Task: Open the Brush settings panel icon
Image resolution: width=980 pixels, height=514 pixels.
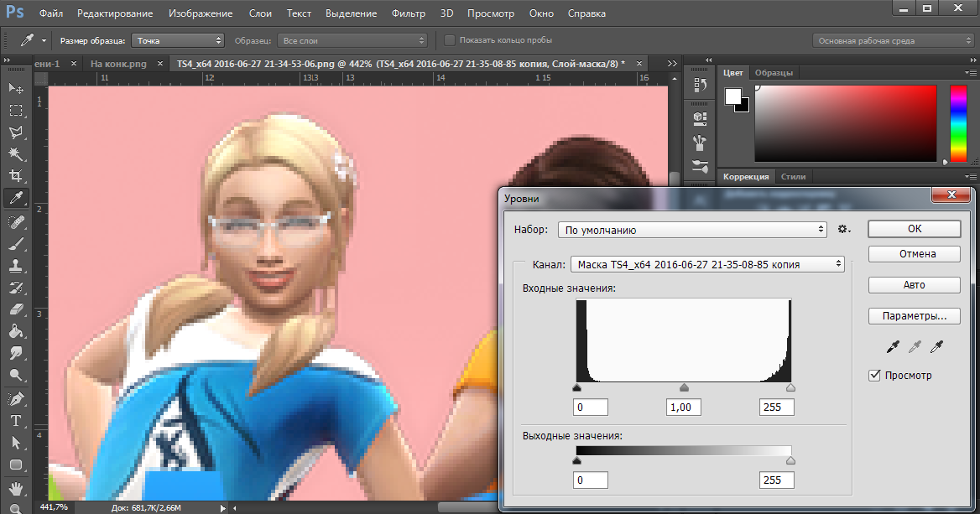Action: 700,166
